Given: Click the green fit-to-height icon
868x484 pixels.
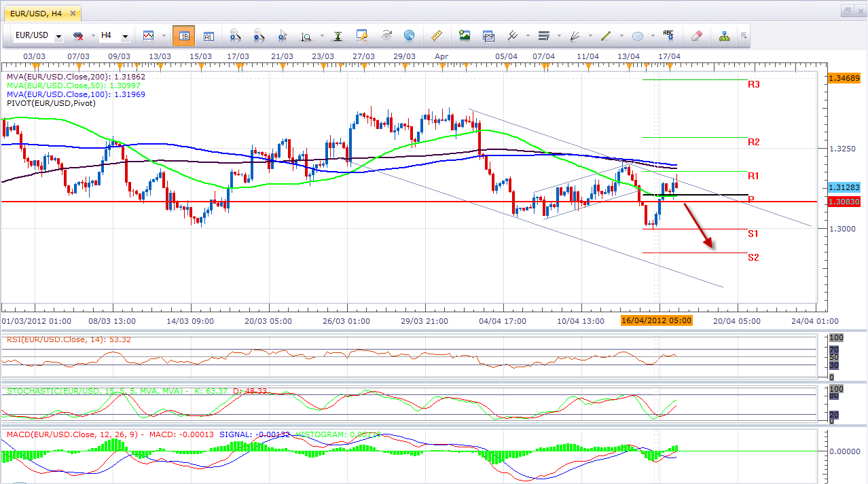Looking at the screenshot, I should (338, 35).
